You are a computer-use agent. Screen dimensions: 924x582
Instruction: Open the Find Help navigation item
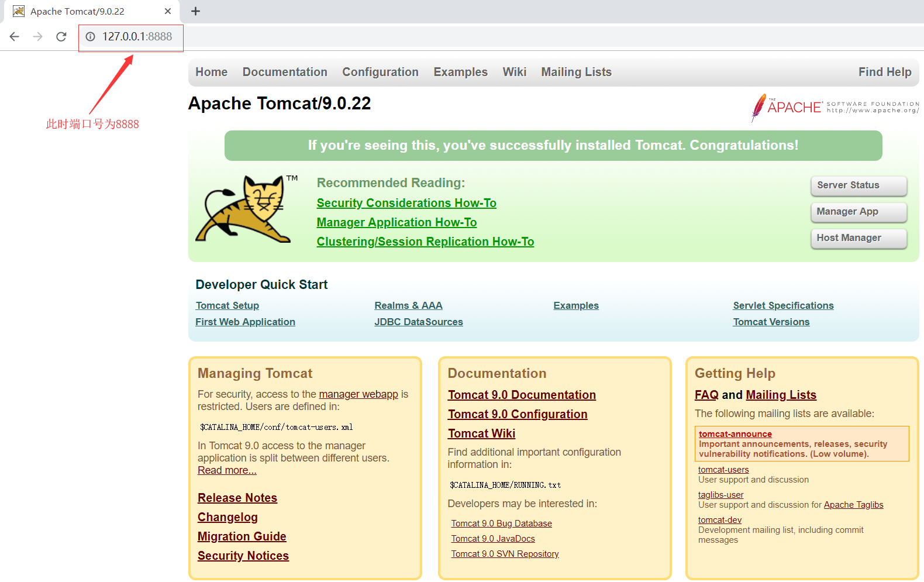tap(885, 72)
